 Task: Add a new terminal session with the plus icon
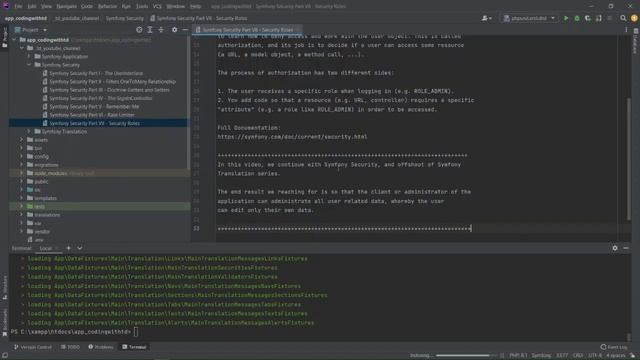click(x=69, y=248)
